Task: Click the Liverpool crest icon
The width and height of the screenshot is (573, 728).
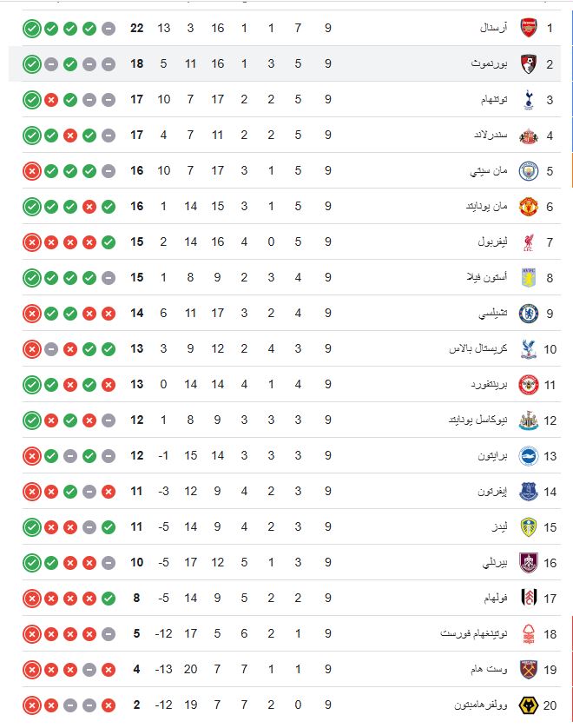Action: click(527, 242)
